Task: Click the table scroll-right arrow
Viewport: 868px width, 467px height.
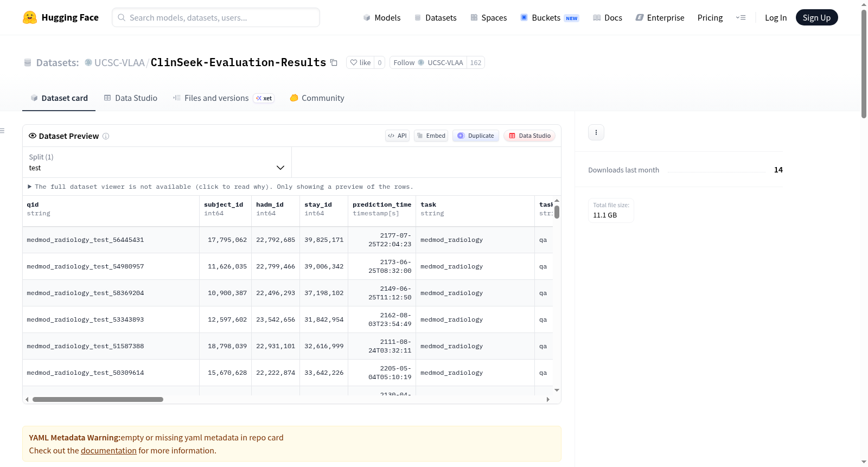Action: click(548, 400)
